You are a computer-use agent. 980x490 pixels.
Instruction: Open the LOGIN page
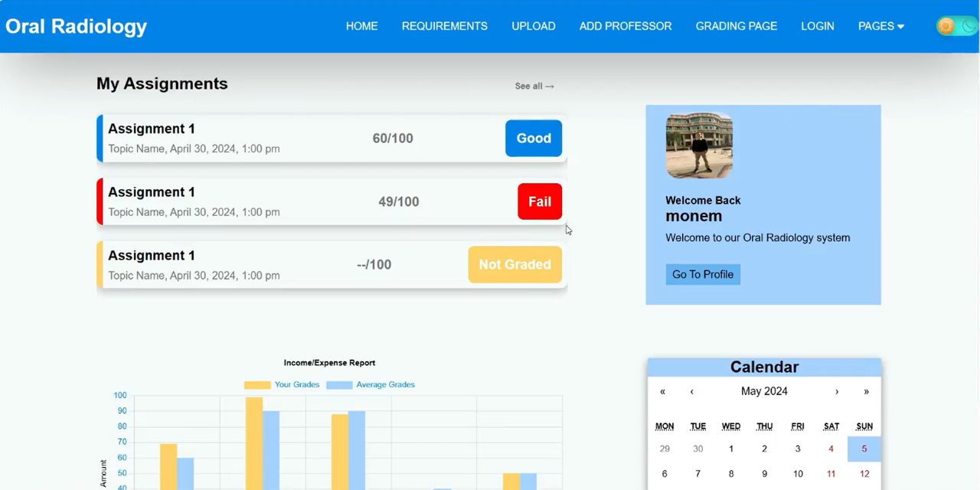(x=818, y=26)
